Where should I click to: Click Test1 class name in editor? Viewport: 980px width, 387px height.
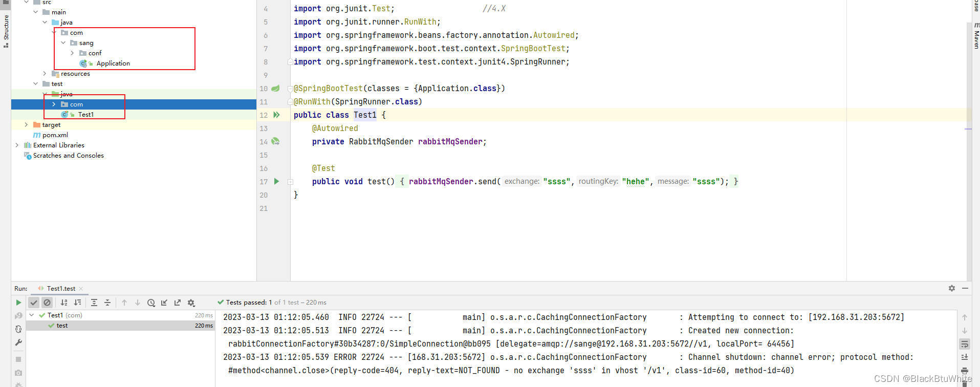tap(365, 115)
